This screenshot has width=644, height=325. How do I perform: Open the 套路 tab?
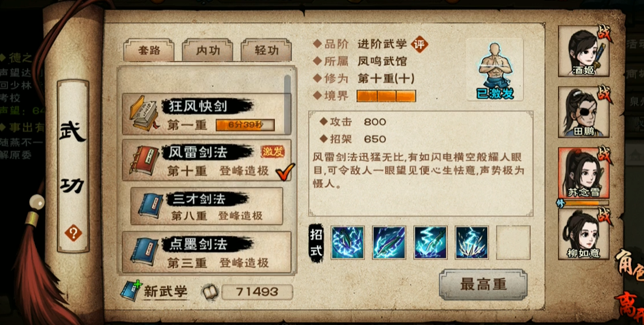pos(148,50)
